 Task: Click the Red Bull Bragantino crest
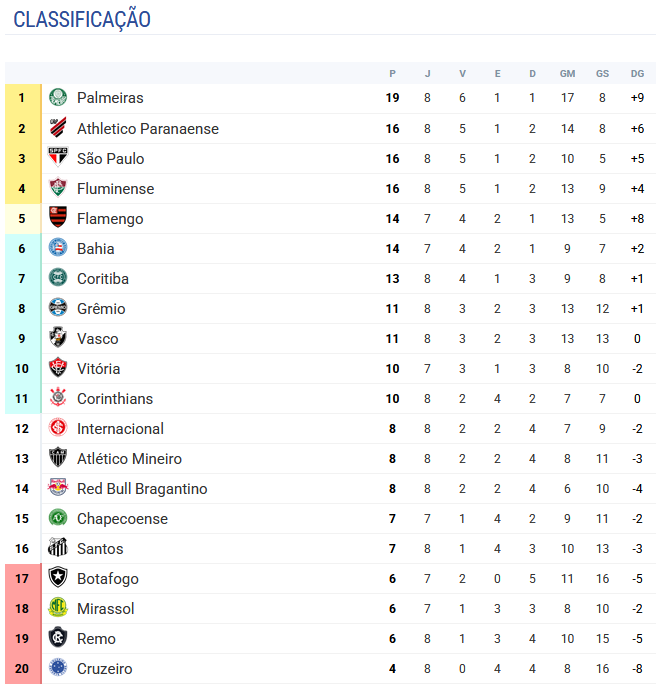(58, 488)
